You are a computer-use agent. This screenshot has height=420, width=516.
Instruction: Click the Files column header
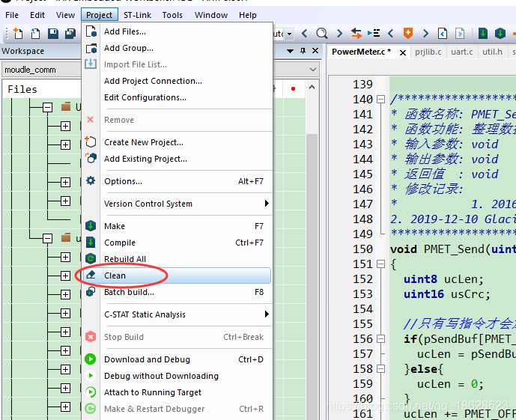coord(22,89)
